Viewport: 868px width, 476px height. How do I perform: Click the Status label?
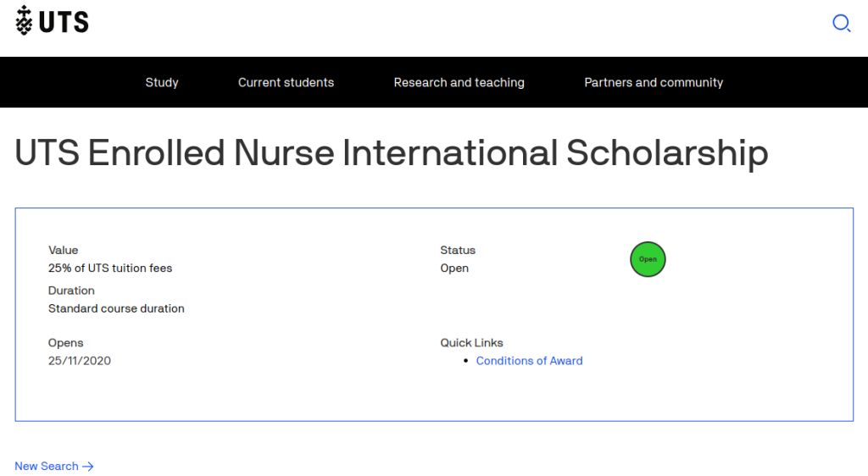[458, 250]
